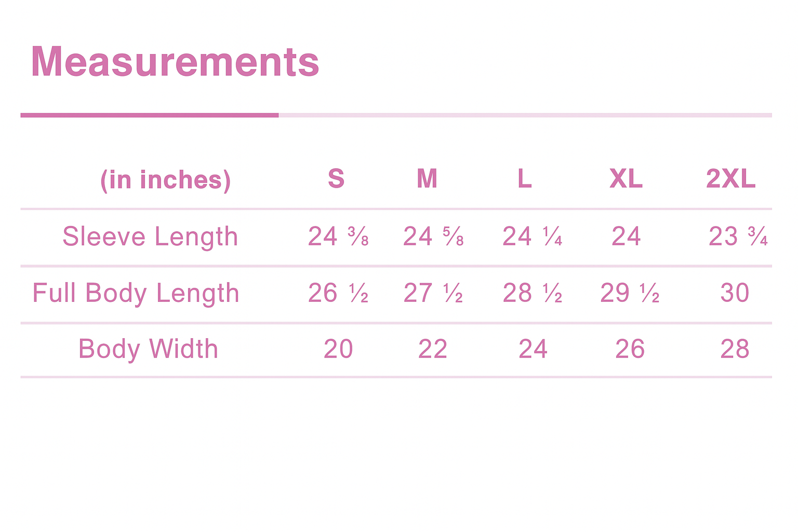Click the 24 ⅜ sleeve length value

click(338, 236)
